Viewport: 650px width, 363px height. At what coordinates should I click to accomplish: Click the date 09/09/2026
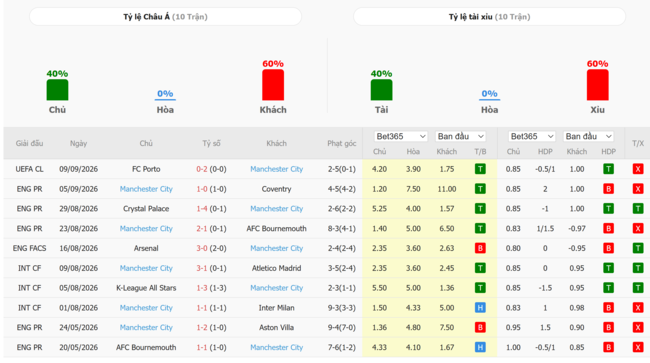click(78, 169)
